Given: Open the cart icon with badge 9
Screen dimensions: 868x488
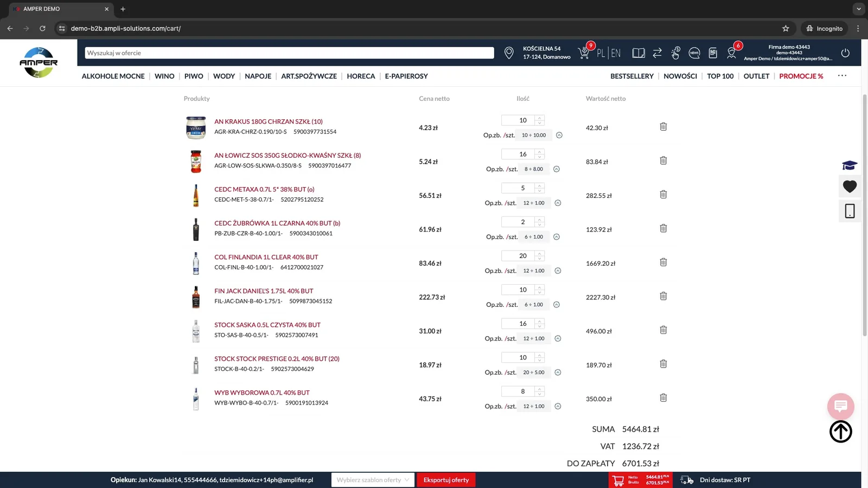Looking at the screenshot, I should pyautogui.click(x=585, y=53).
